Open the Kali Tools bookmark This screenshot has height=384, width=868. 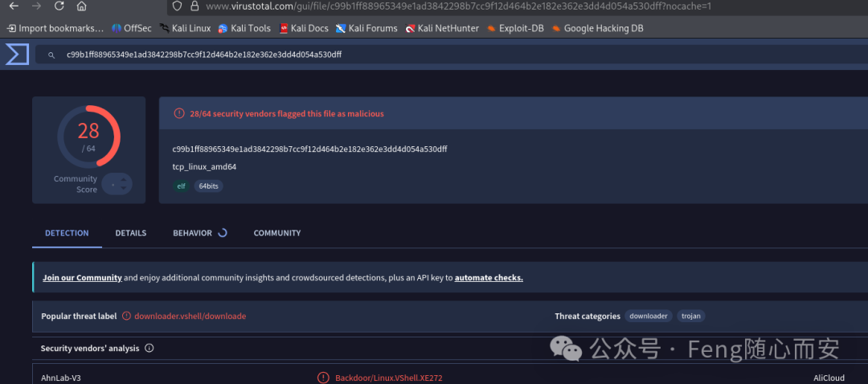click(x=244, y=28)
